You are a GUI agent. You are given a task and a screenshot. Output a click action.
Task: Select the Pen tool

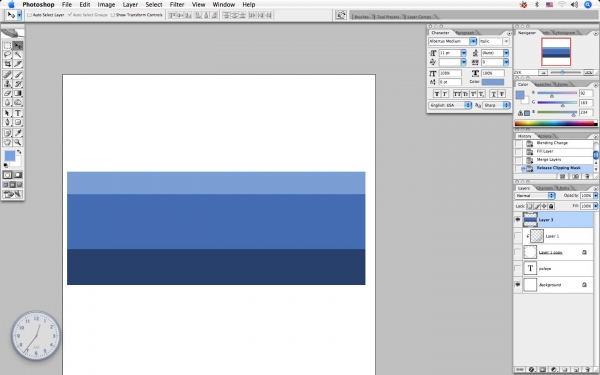pos(7,122)
